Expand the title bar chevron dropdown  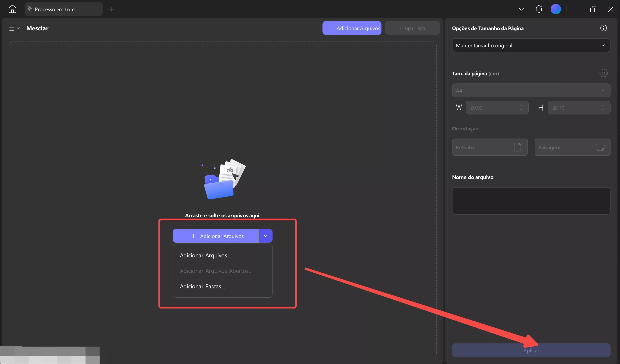click(x=521, y=9)
